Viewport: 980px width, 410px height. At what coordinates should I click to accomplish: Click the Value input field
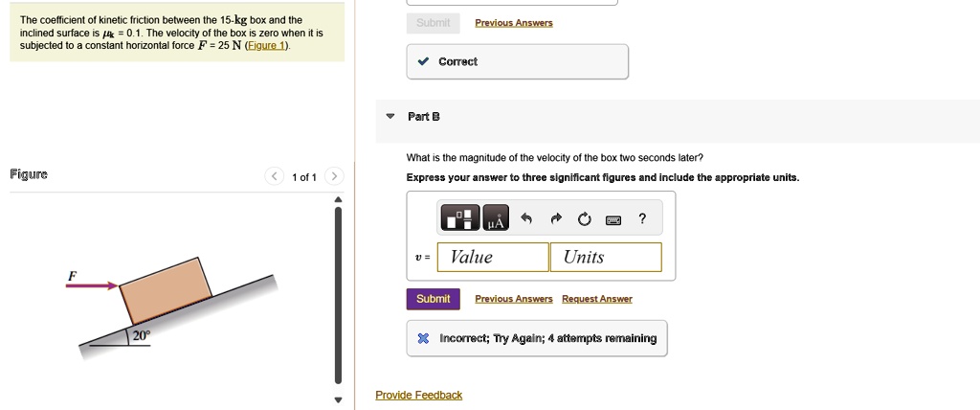pyautogui.click(x=493, y=258)
